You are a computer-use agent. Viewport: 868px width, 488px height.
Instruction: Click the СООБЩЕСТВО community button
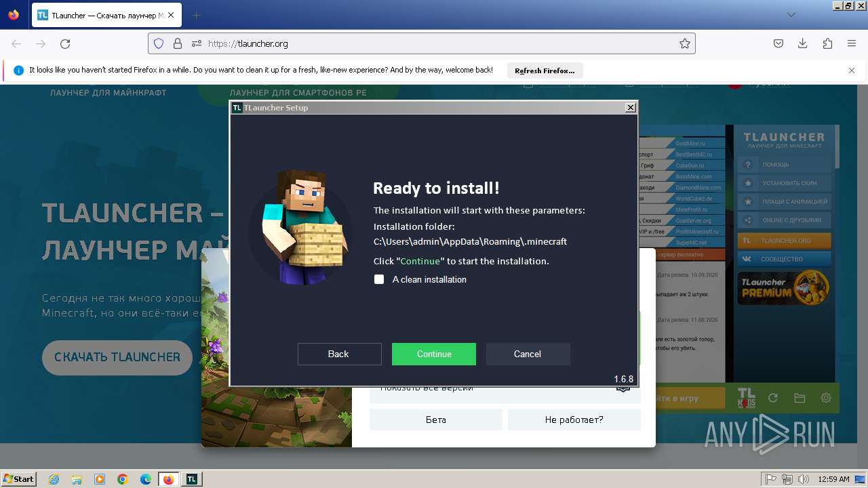coord(784,259)
